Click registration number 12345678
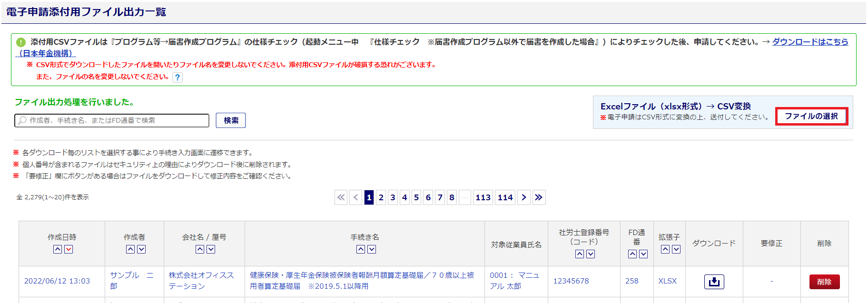868x303 pixels. (x=571, y=281)
